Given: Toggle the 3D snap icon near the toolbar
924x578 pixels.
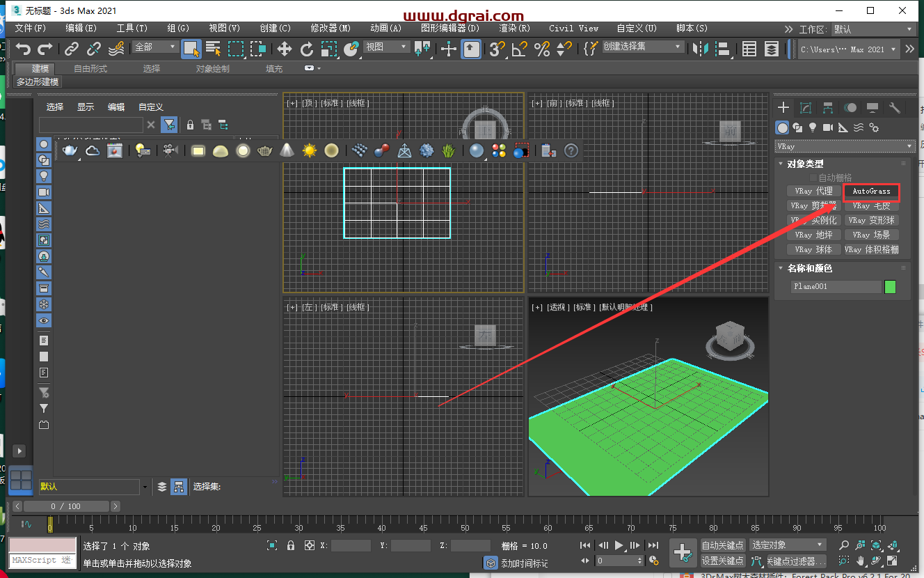Looking at the screenshot, I should pos(496,49).
